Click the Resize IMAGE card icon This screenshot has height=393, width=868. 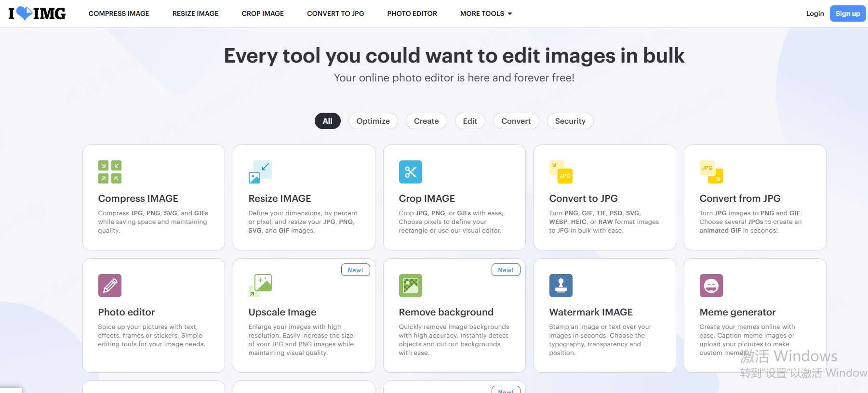[x=260, y=172]
